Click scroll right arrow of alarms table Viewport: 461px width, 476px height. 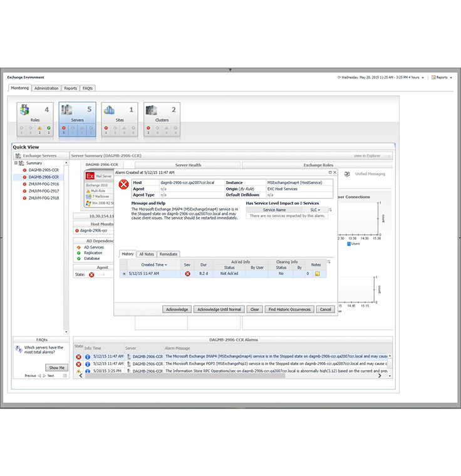380,376
